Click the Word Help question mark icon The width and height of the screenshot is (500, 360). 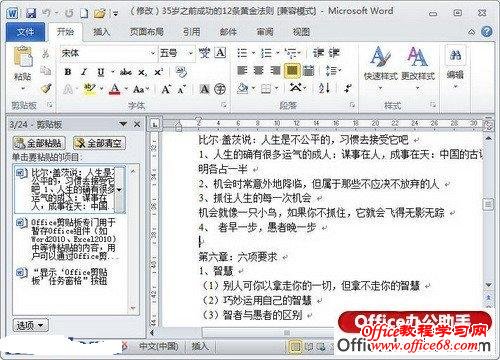pos(486,32)
